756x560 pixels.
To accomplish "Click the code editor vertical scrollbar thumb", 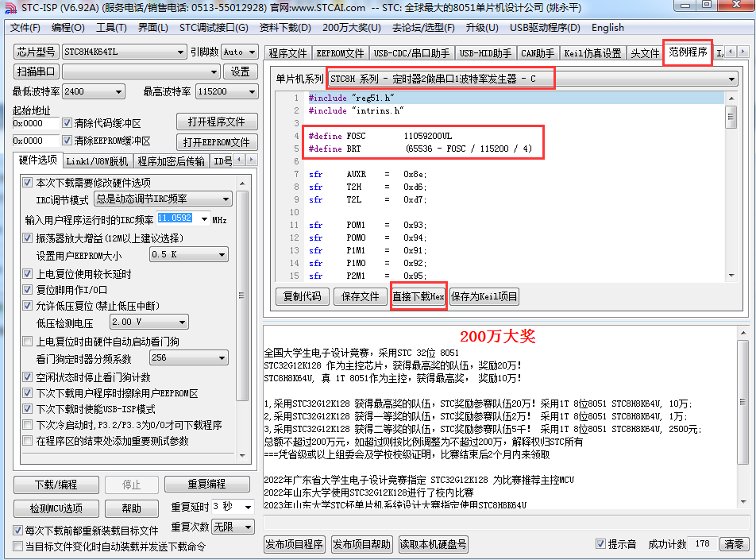I will click(x=731, y=118).
